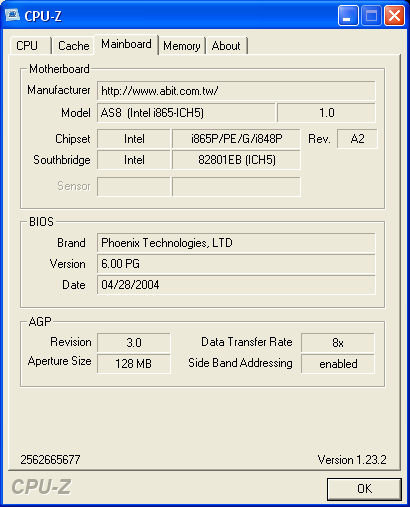Minimize the CPU-Z window
The height and width of the screenshot is (507, 410).
click(x=348, y=15)
